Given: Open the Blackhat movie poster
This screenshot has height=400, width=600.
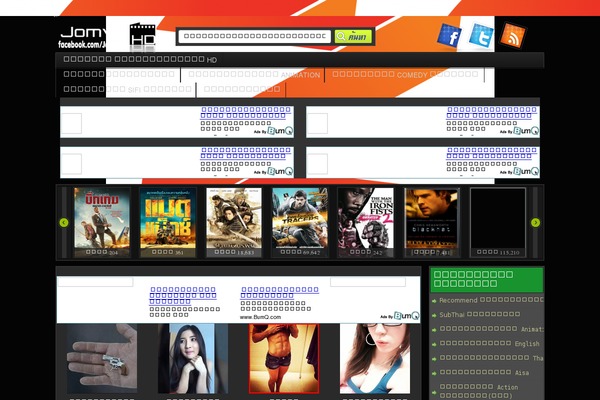Looking at the screenshot, I should [x=432, y=222].
